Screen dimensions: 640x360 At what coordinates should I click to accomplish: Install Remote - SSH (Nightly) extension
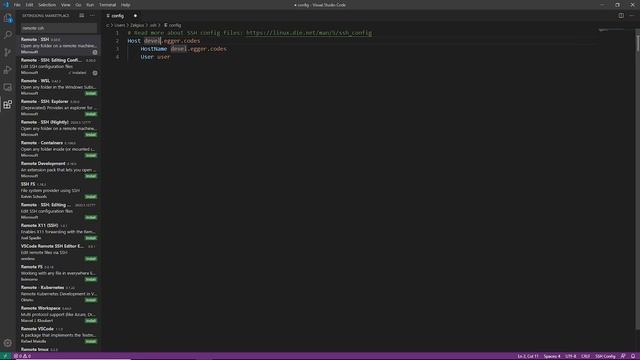[x=91, y=135]
